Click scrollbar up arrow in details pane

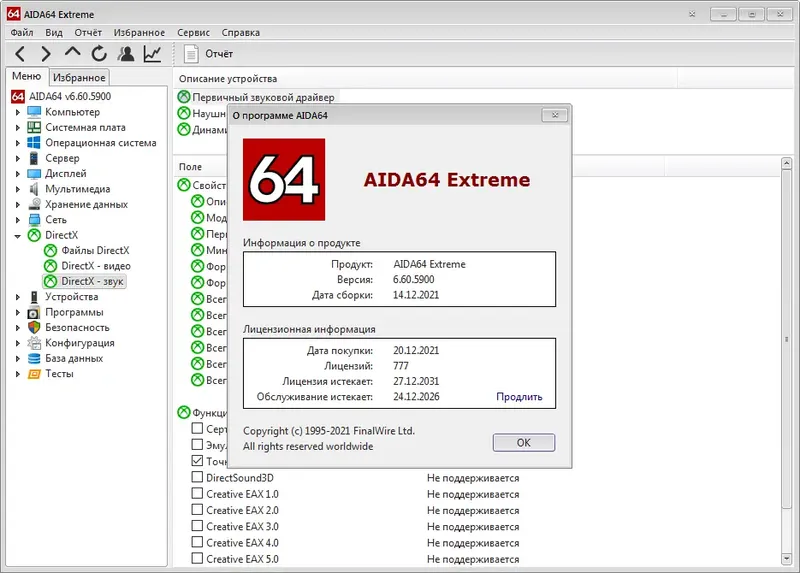click(x=786, y=163)
